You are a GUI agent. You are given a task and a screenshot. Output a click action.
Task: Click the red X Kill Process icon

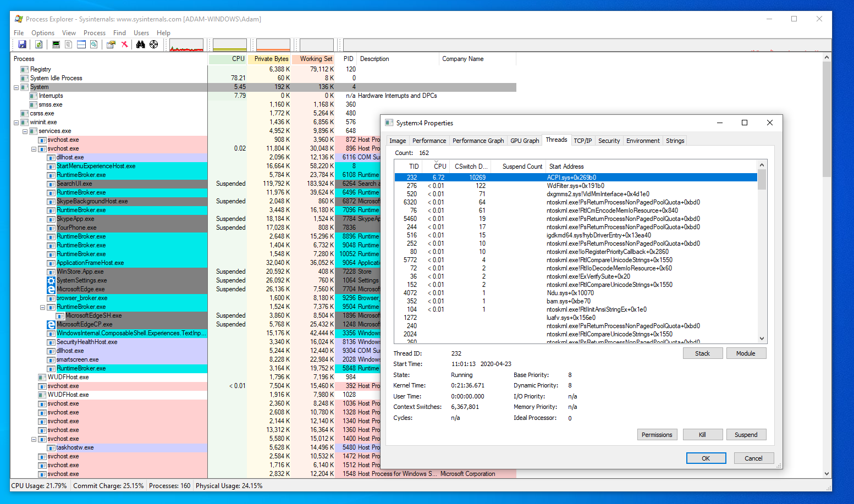(125, 45)
